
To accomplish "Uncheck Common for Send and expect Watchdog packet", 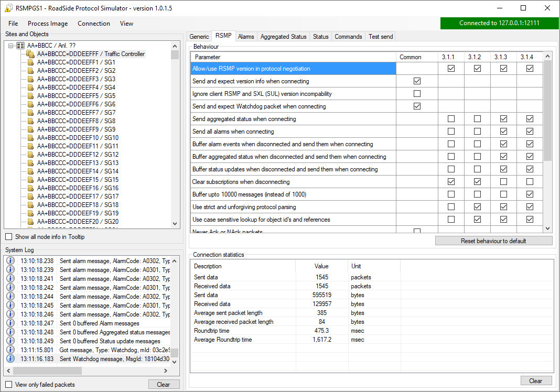I will (x=417, y=106).
